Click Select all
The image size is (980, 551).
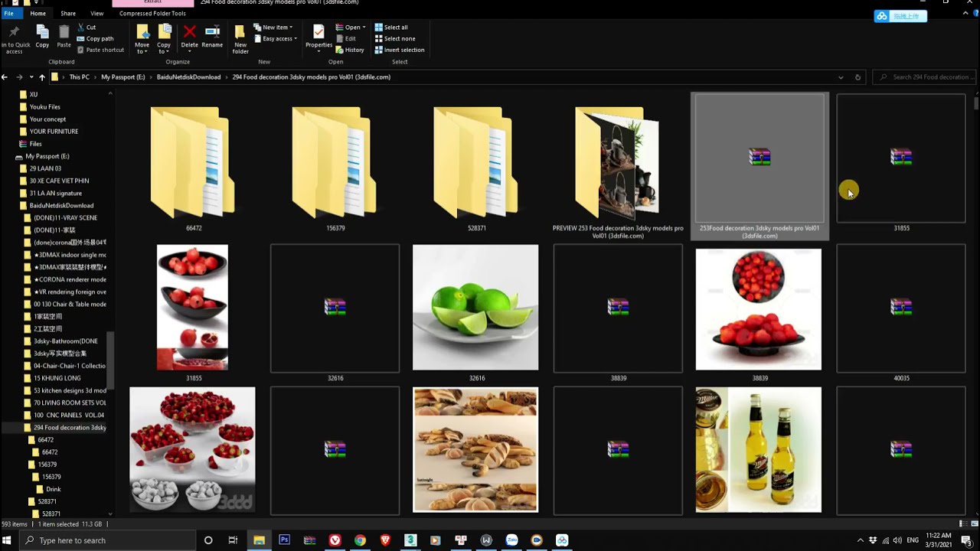[391, 28]
